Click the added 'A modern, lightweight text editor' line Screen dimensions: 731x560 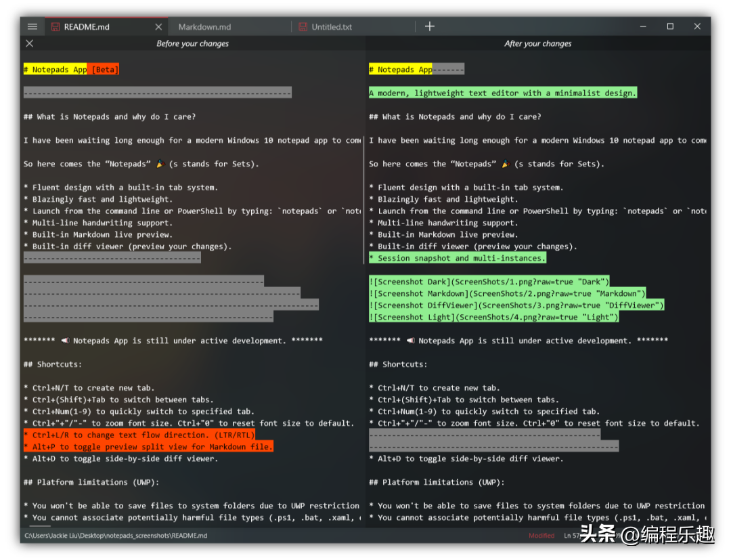click(502, 93)
